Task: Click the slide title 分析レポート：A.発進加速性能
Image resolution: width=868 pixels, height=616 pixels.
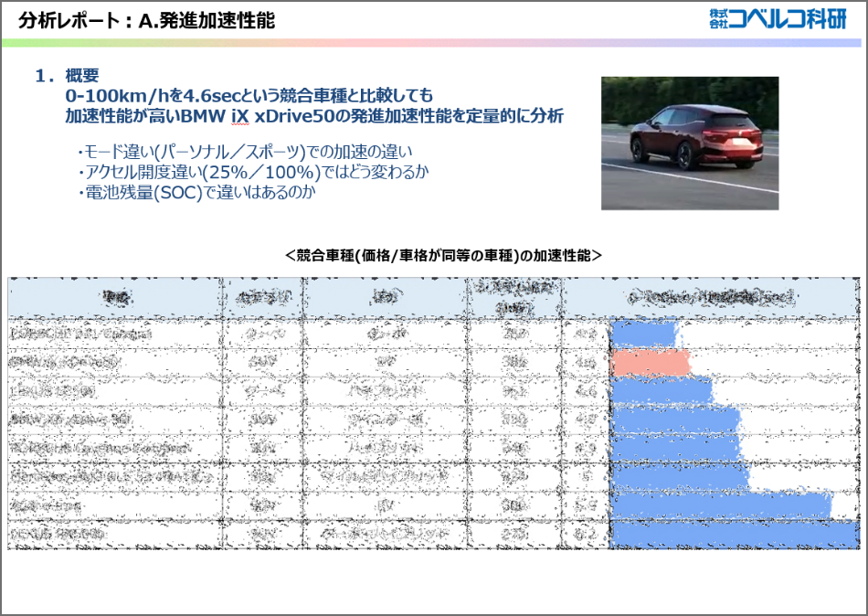Action: (147, 20)
